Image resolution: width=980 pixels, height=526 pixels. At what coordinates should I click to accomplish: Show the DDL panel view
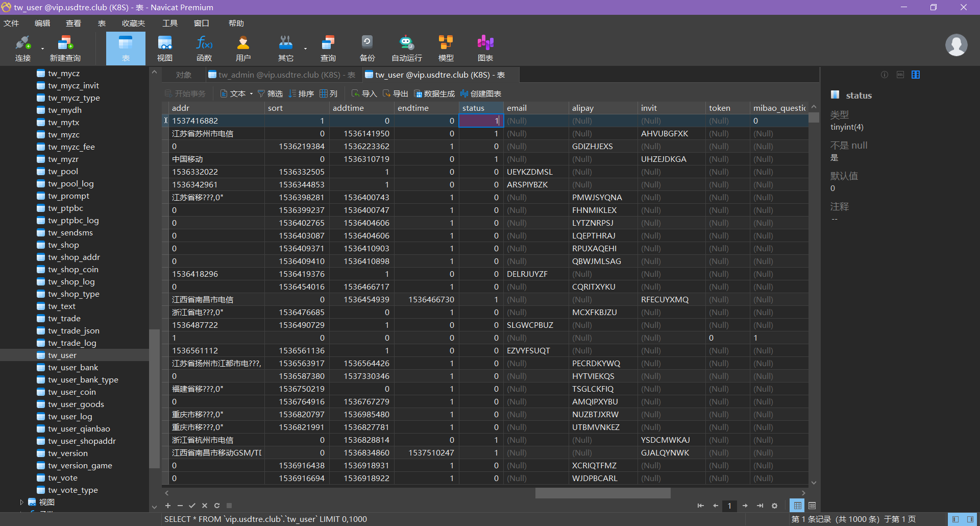pyautogui.click(x=900, y=75)
